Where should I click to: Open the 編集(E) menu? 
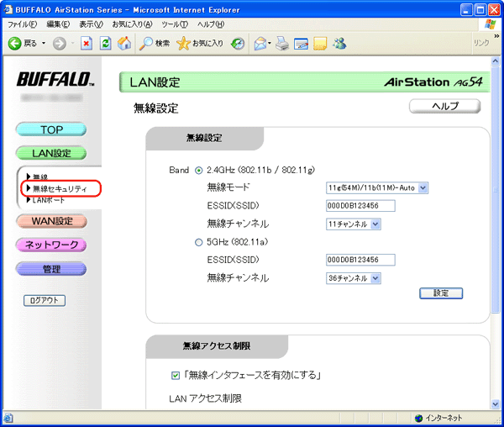(x=58, y=24)
